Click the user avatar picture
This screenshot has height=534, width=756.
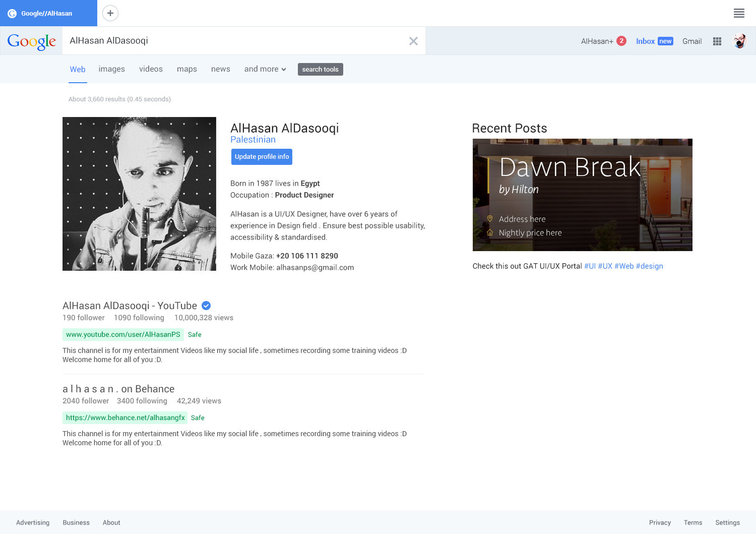point(739,41)
